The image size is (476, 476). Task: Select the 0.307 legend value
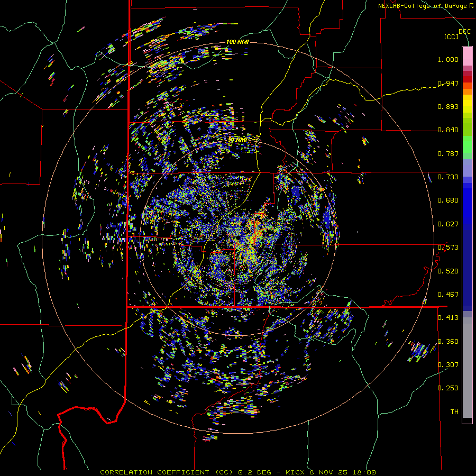click(x=448, y=364)
